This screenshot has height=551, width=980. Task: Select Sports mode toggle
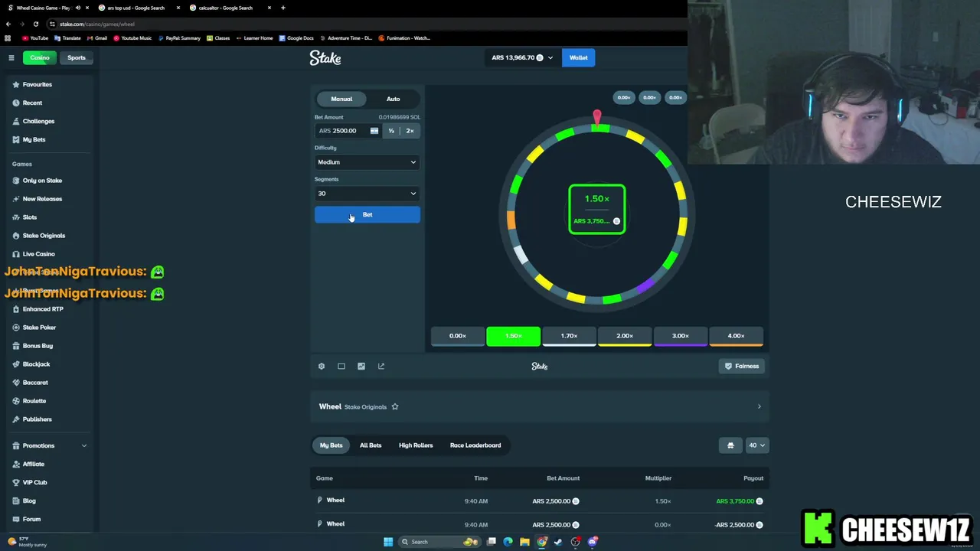(77, 57)
